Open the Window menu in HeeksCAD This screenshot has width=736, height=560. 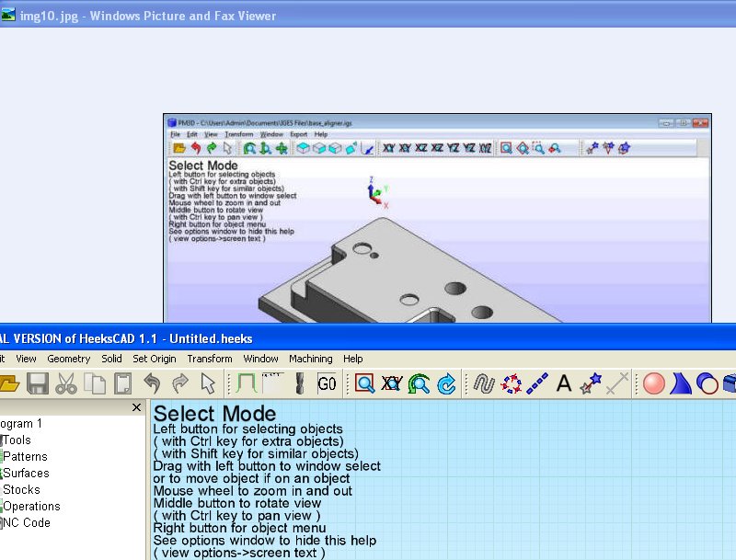click(x=260, y=359)
